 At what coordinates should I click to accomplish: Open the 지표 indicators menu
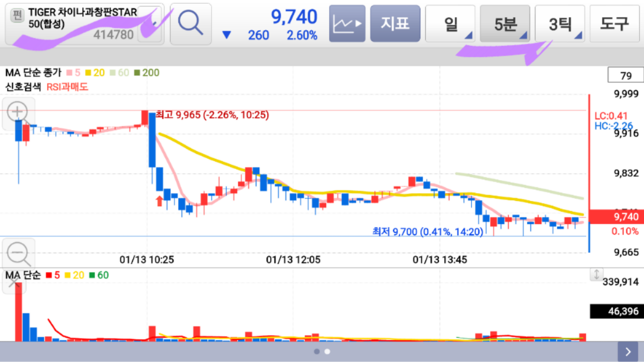395,24
